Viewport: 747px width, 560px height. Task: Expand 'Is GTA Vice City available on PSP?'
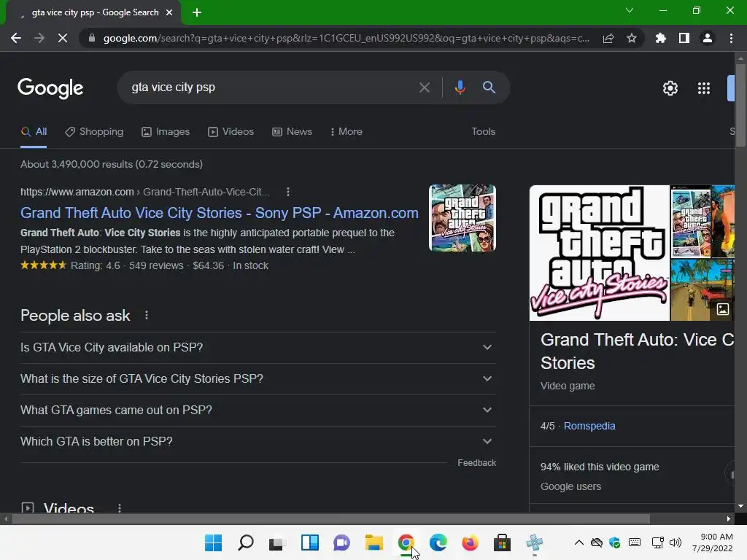[x=258, y=348]
